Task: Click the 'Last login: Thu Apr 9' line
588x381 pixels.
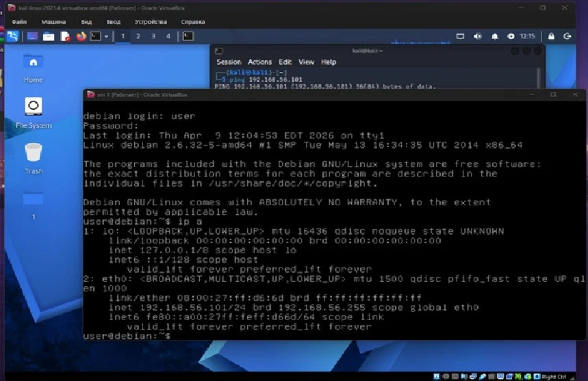Action: [233, 135]
